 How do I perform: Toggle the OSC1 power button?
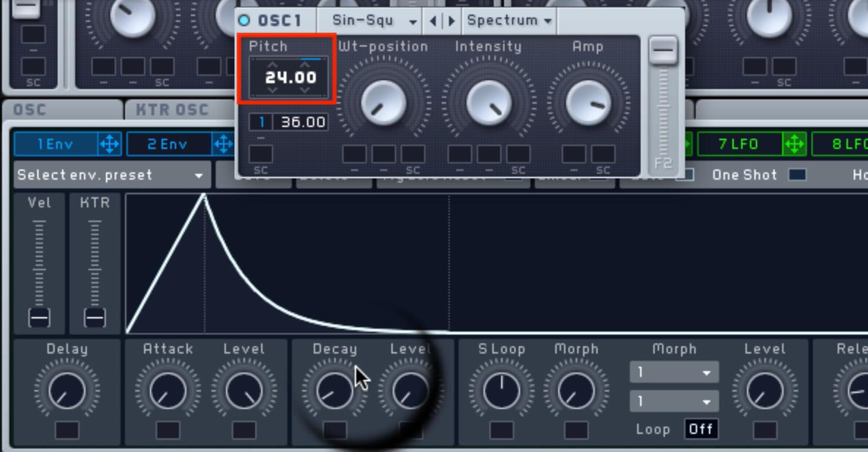[245, 21]
